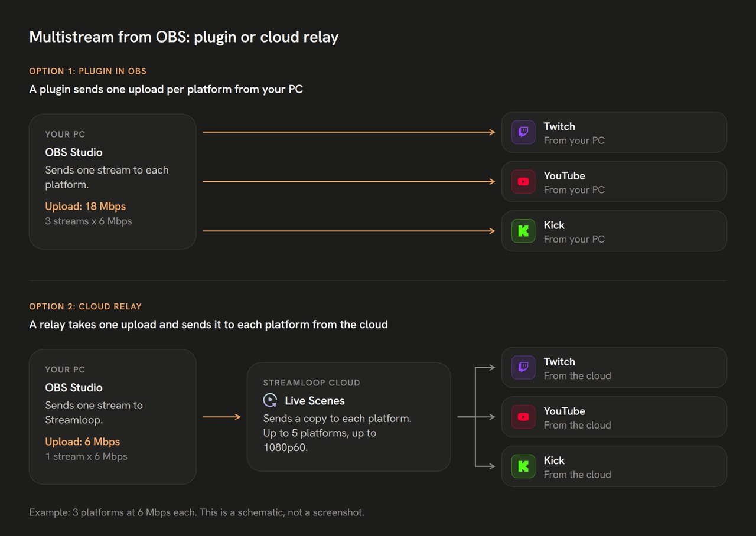Click the "Multistream from OBS: plugin or cloud relay" heading

tap(184, 37)
